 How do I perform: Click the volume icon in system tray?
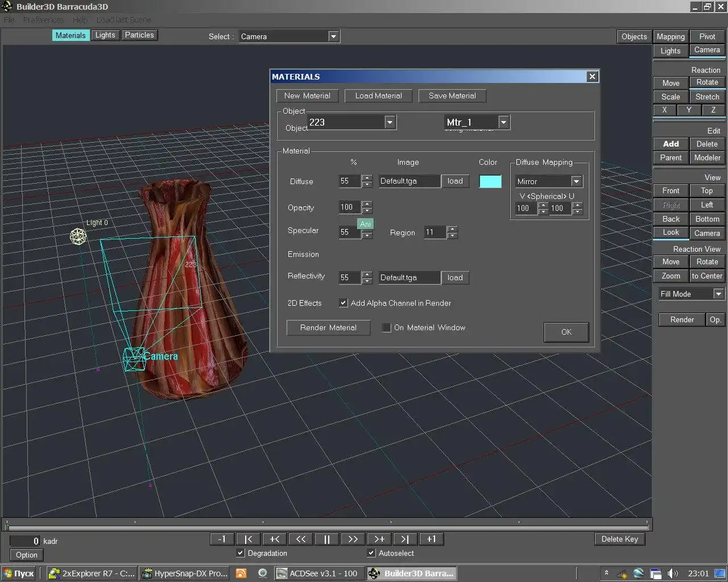coord(672,573)
